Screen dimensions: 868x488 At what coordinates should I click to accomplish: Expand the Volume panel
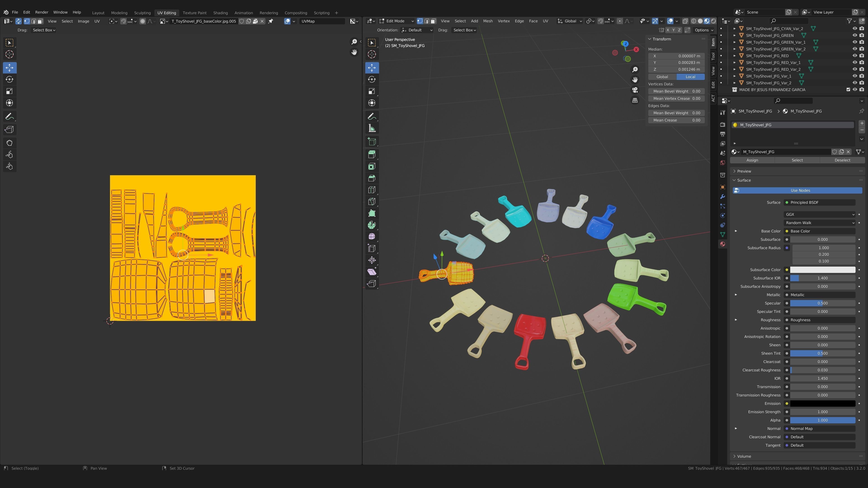coord(744,456)
